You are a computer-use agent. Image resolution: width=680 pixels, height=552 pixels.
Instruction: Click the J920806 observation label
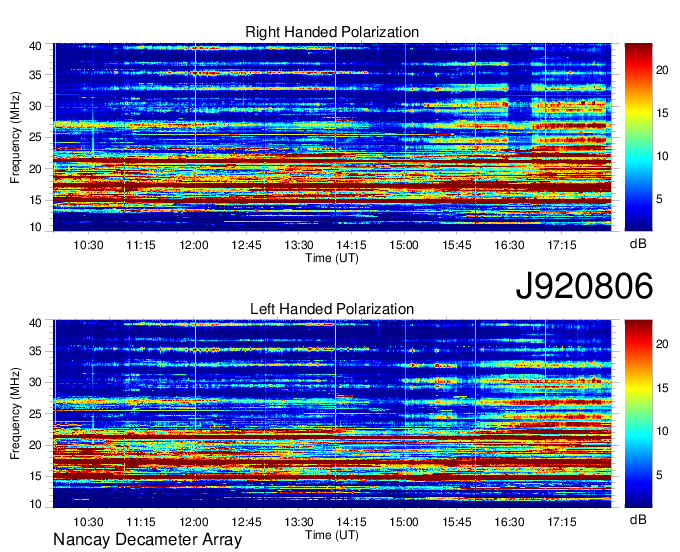(584, 286)
